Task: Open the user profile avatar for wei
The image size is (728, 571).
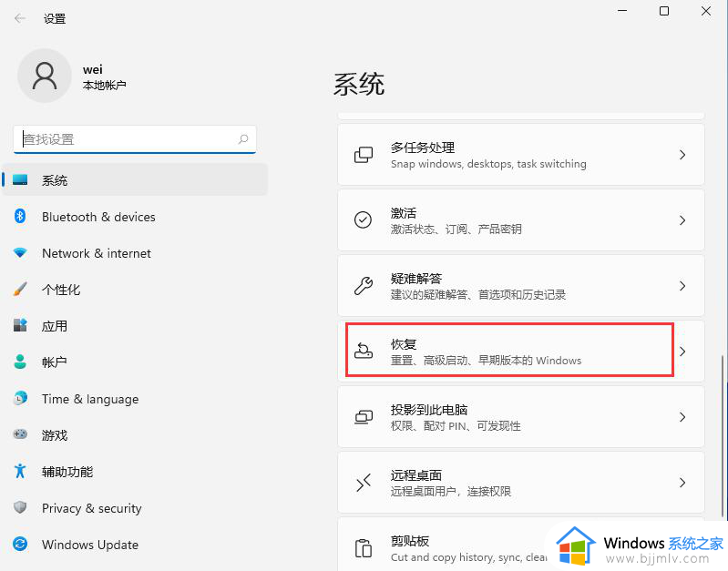Action: coord(45,76)
